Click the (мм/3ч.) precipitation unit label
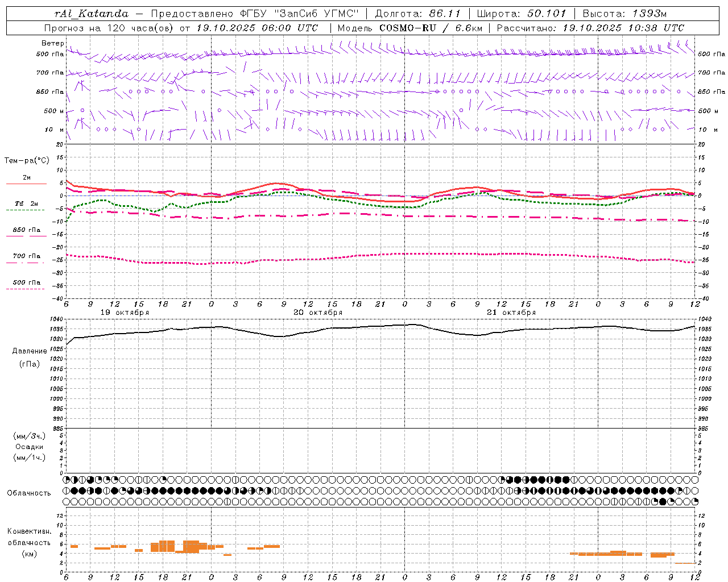This screenshot has height=582, width=728. pyautogui.click(x=30, y=436)
